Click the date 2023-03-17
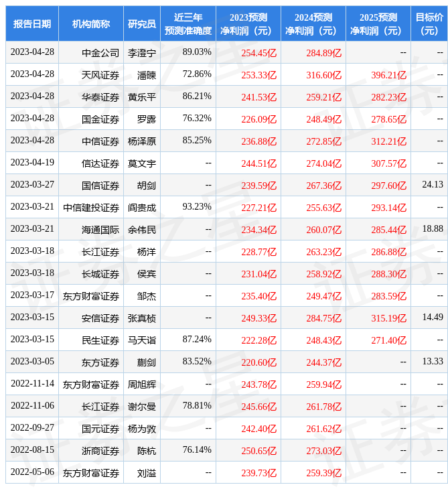 coord(32,295)
